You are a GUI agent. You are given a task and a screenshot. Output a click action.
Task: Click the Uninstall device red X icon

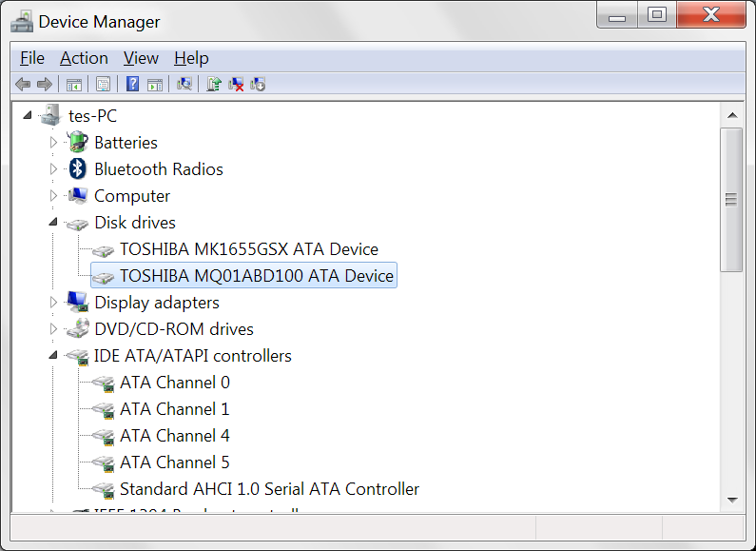point(237,85)
